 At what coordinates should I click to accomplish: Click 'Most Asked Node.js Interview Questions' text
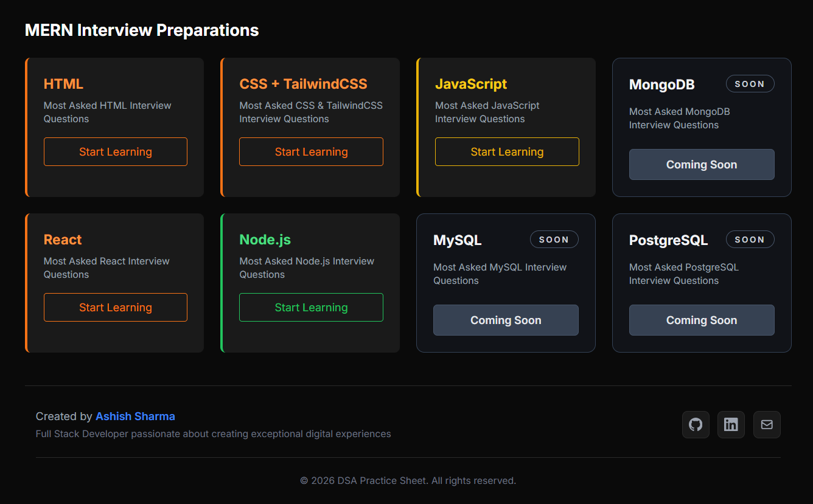307,268
